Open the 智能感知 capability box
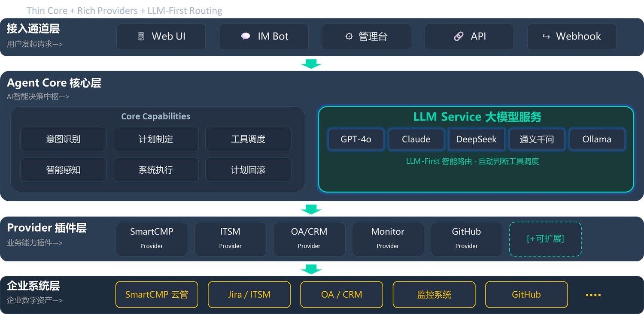The height and width of the screenshot is (314, 644). point(64,170)
